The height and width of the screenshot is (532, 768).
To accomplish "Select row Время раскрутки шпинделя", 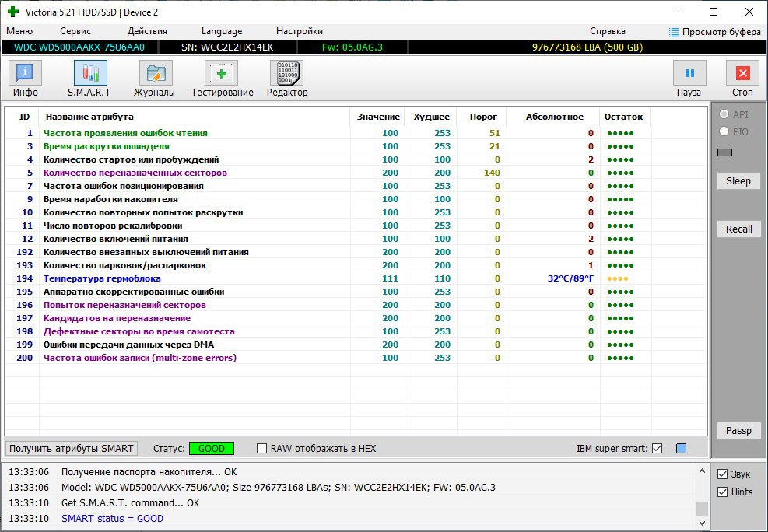I will (356, 146).
